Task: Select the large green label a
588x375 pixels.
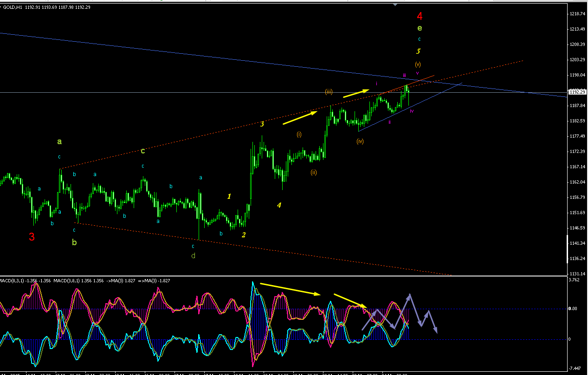Action: click(59, 141)
